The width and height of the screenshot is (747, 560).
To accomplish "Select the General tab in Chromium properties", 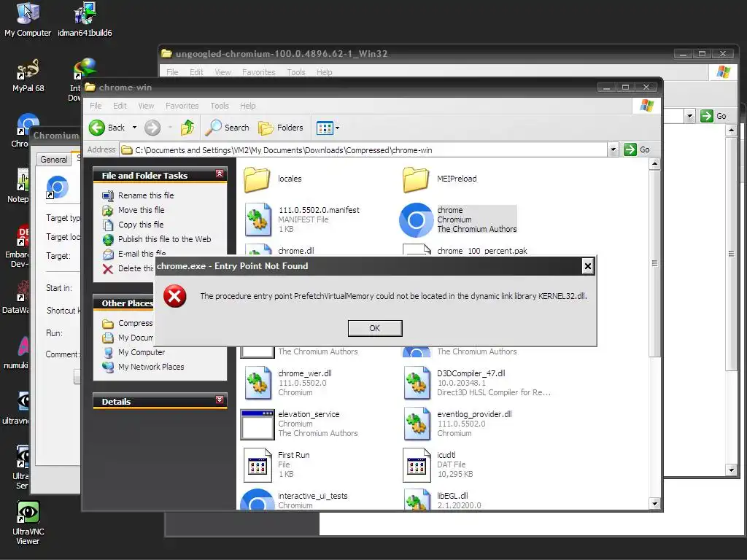I will pos(53,160).
